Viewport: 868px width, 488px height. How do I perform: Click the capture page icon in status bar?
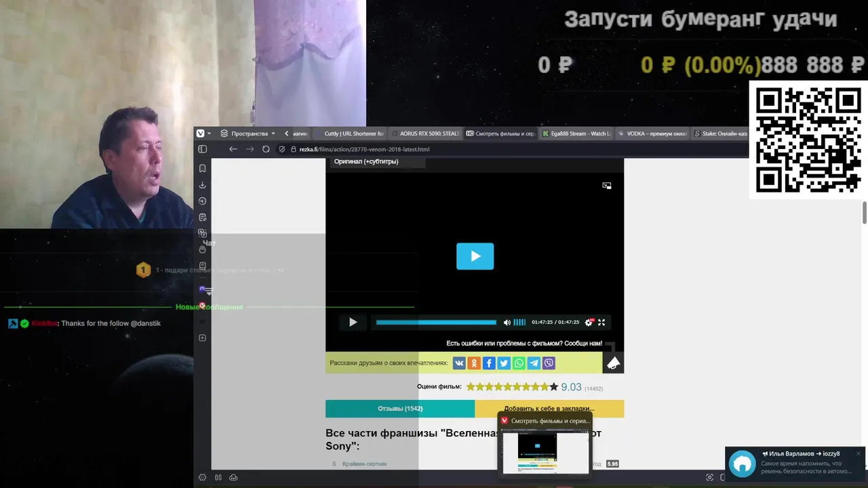click(x=709, y=477)
